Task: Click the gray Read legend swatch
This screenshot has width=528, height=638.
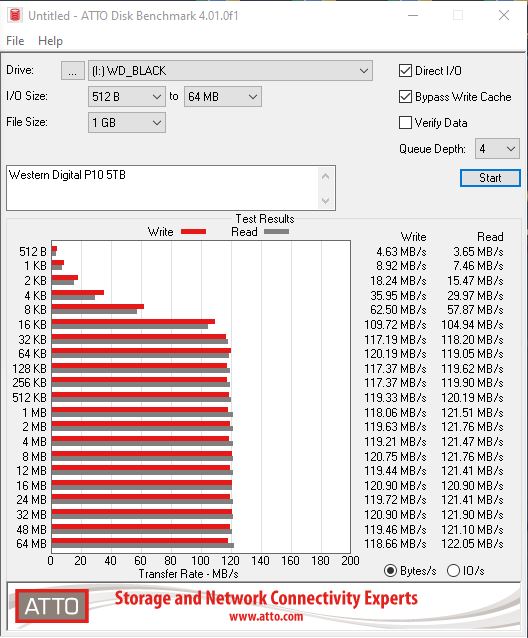Action: click(x=277, y=232)
